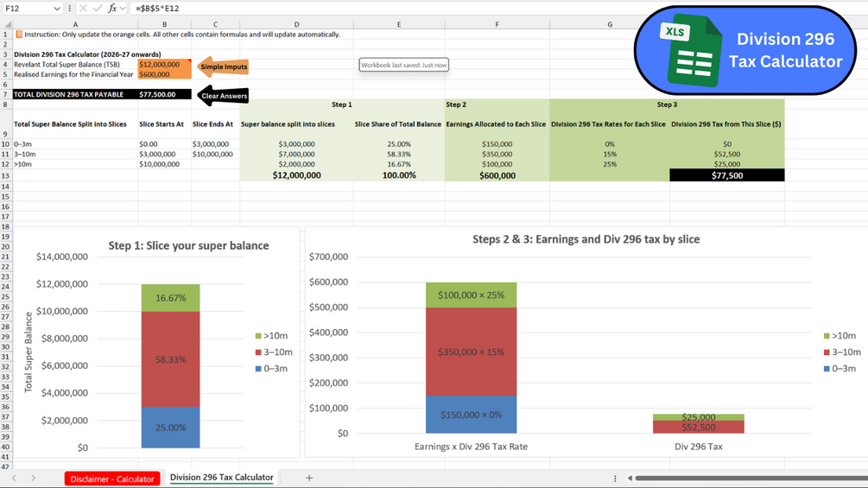The image size is (868, 488).
Task: Open the Name Box options dots
Action: (70, 9)
